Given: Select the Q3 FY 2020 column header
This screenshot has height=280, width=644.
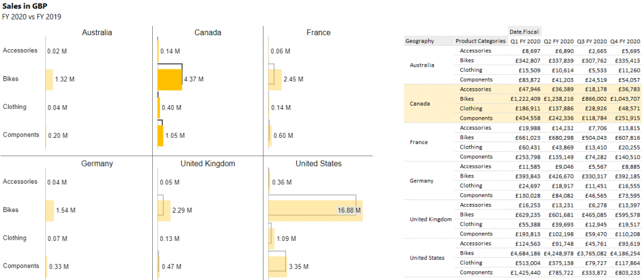Looking at the screenshot, I should (x=591, y=42).
